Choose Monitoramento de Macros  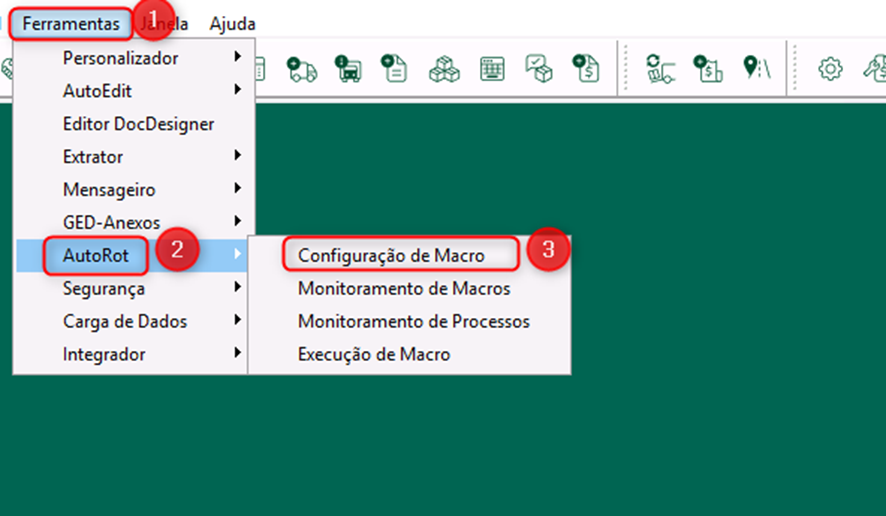click(x=409, y=288)
